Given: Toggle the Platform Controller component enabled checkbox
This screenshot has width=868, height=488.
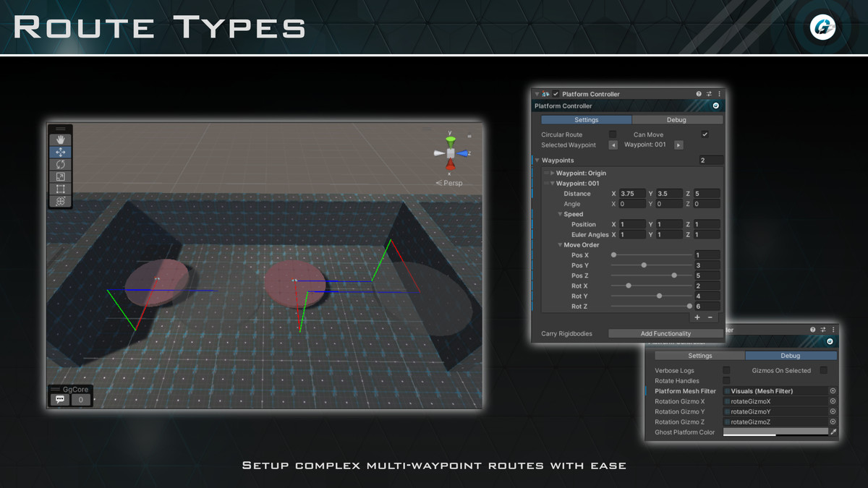Looking at the screenshot, I should (x=556, y=94).
